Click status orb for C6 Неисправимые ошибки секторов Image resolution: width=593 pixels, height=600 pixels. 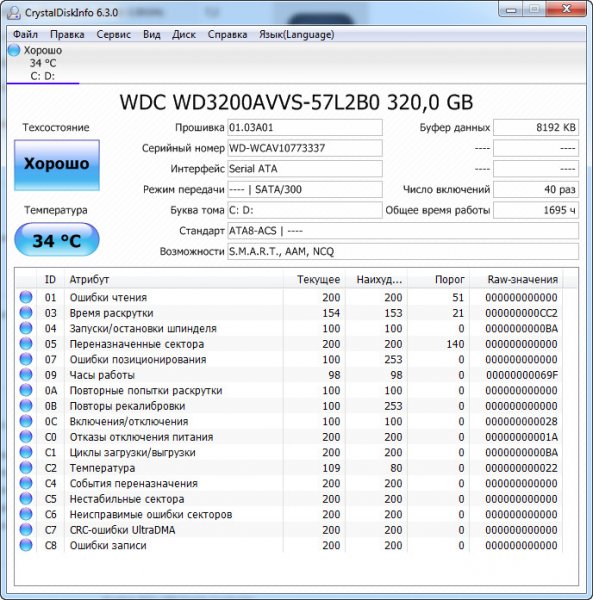click(x=26, y=514)
